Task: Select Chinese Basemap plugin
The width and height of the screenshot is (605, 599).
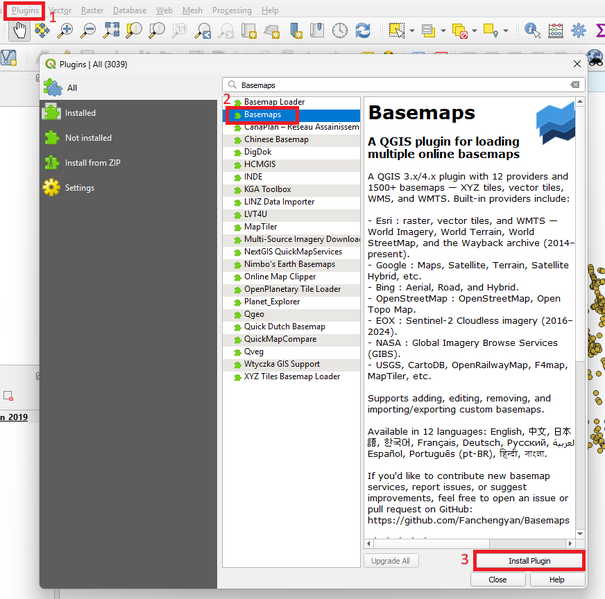Action: 291,140
